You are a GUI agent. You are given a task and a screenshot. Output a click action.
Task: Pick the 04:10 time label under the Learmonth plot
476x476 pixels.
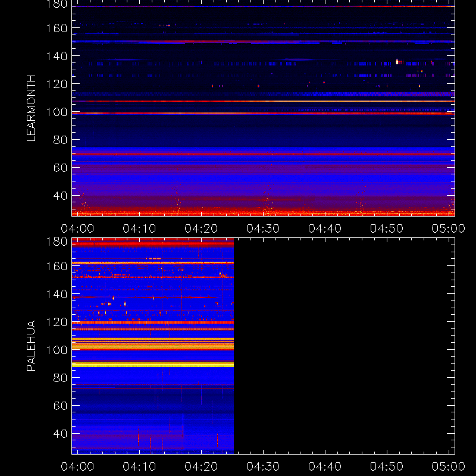[x=139, y=228]
